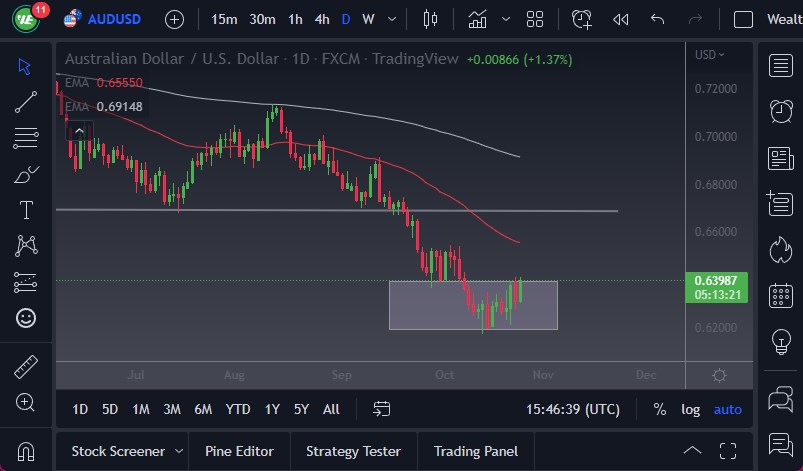The height and width of the screenshot is (471, 803).
Task: Toggle percent scale on price axis
Action: 660,409
